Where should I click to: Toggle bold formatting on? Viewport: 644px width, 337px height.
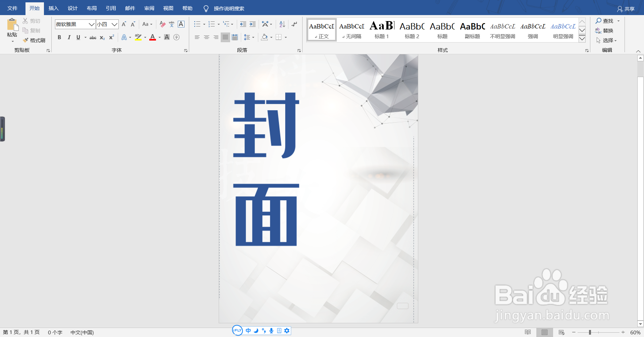pyautogui.click(x=59, y=37)
